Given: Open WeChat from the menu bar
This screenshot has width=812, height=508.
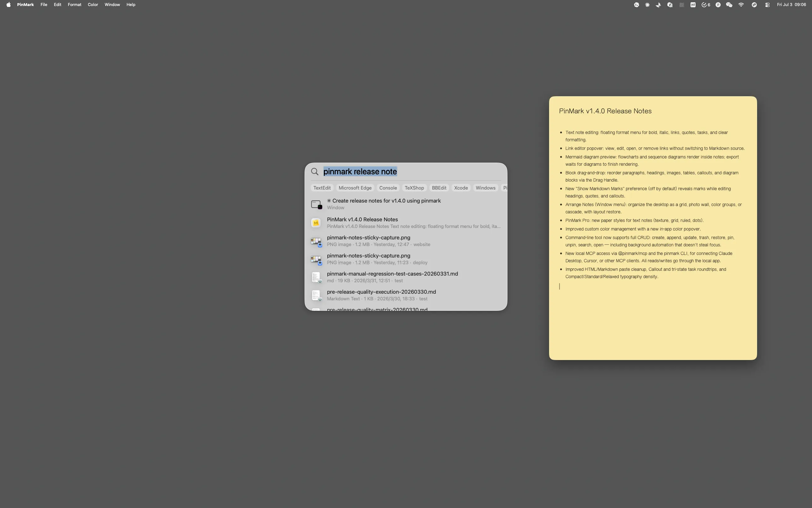Looking at the screenshot, I should tap(729, 5).
